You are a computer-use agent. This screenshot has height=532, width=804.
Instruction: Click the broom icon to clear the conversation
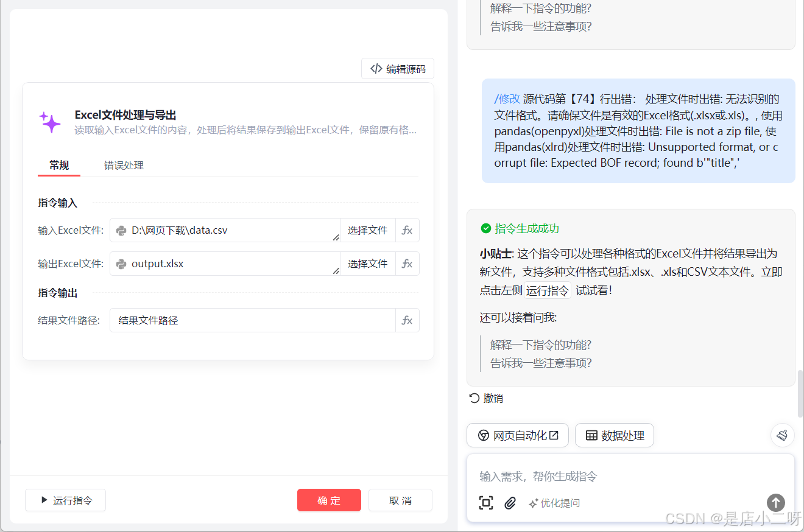coord(783,435)
